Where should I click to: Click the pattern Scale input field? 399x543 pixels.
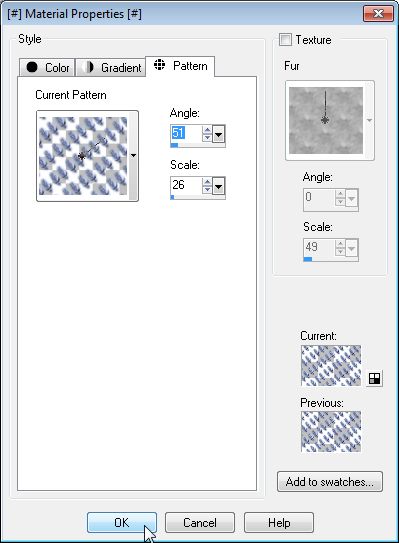pos(186,185)
